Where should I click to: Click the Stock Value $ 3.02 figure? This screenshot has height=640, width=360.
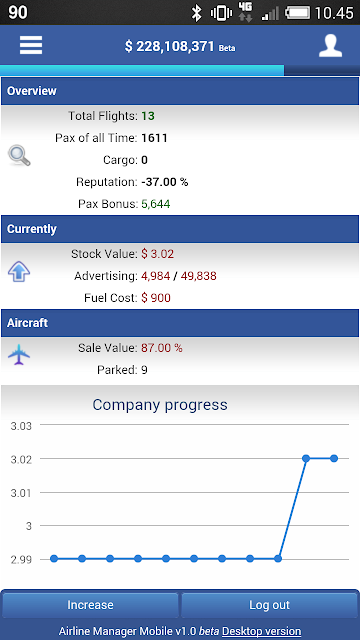[x=158, y=254]
